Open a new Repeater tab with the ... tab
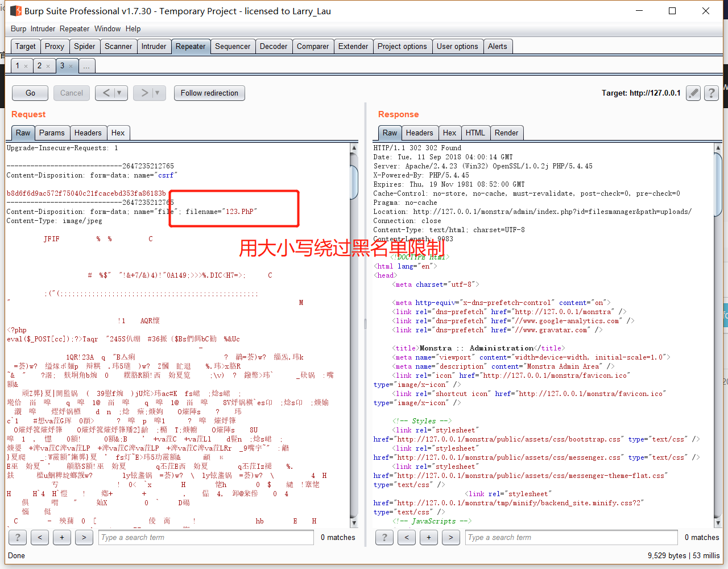Viewport: 728px width, 569px height. [86, 66]
